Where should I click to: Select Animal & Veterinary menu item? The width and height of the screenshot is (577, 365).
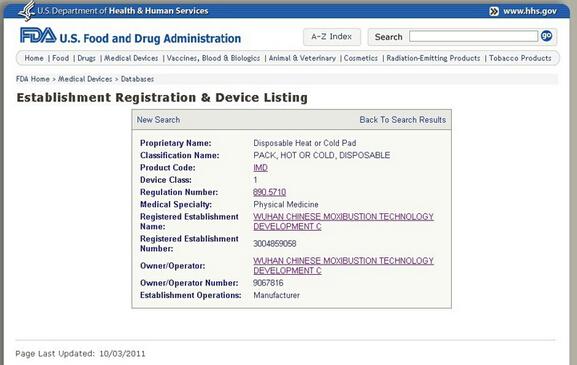tap(302, 58)
